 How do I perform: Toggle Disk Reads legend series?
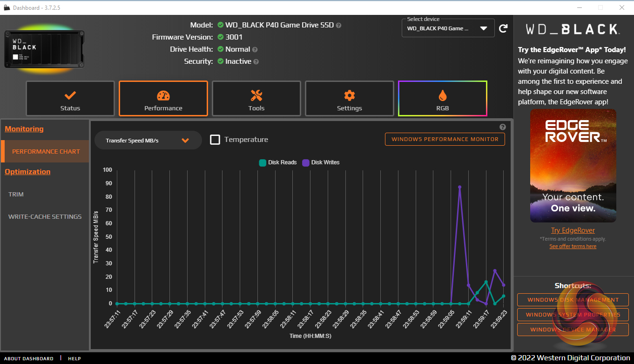[x=278, y=162]
